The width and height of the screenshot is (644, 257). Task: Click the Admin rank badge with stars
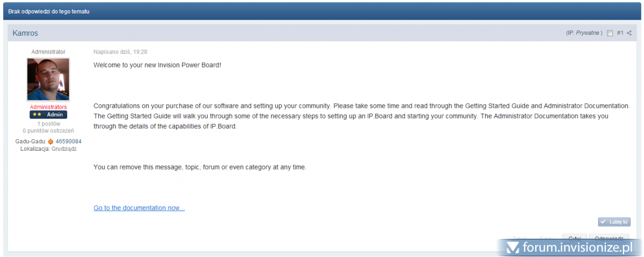(x=48, y=115)
